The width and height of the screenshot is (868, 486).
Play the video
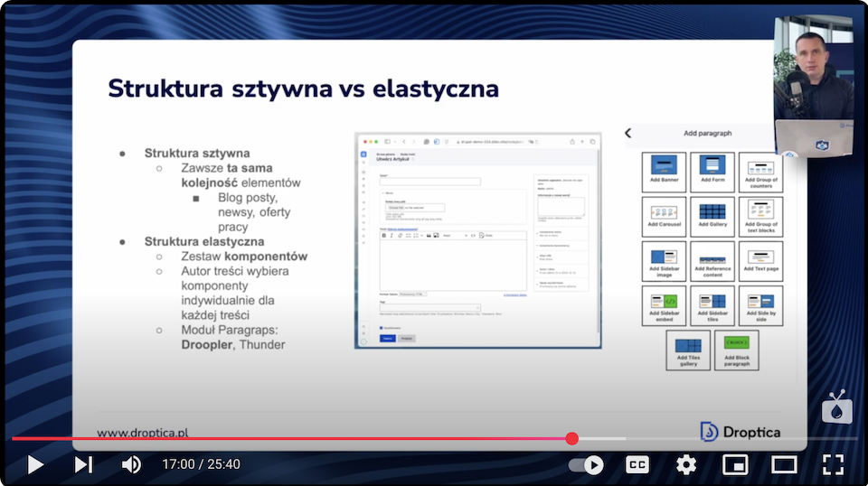click(x=35, y=464)
